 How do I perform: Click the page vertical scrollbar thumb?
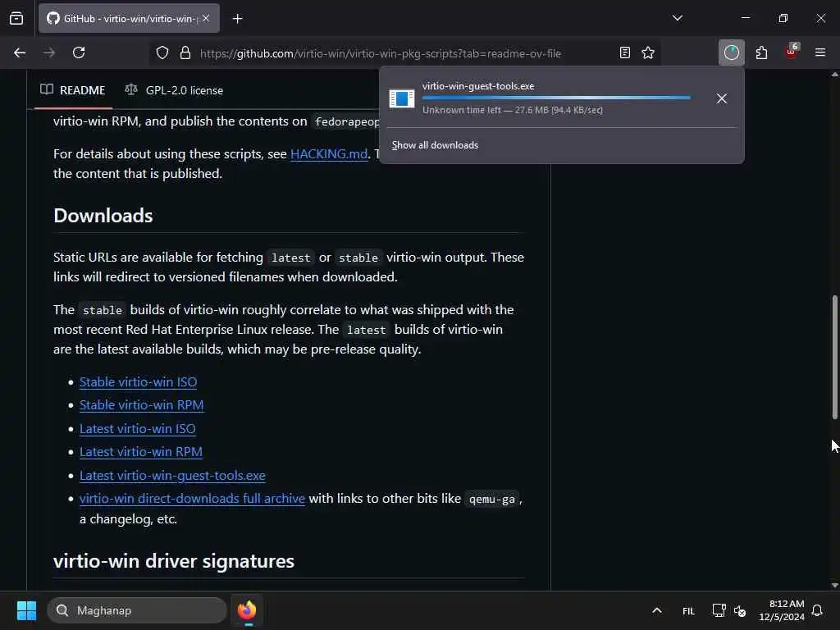pos(834,357)
